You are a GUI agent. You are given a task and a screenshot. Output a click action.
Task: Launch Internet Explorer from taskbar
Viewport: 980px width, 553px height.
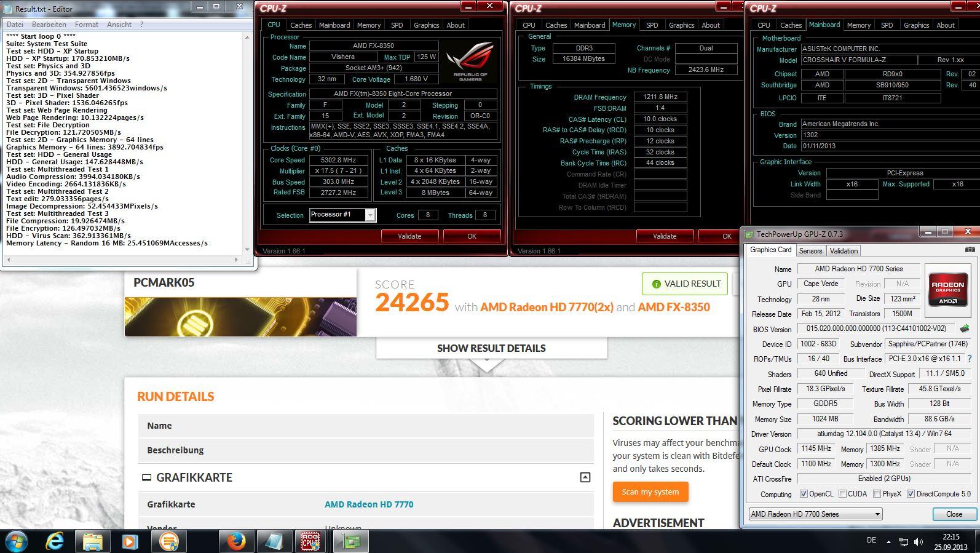tap(55, 541)
